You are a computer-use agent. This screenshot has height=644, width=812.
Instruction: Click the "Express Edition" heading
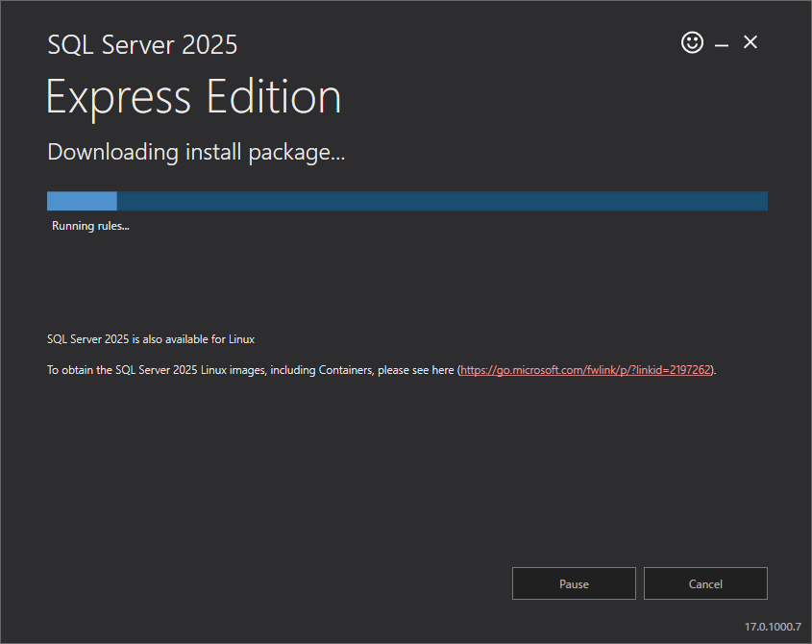193,97
